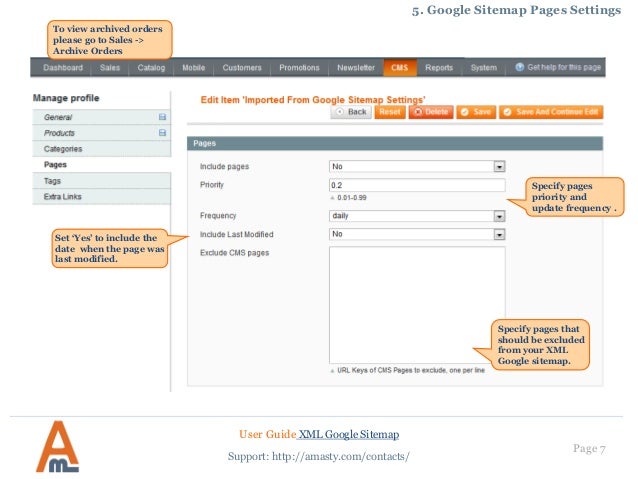Image resolution: width=638 pixels, height=479 pixels.
Task: Click the Pages section header
Action: (395, 143)
